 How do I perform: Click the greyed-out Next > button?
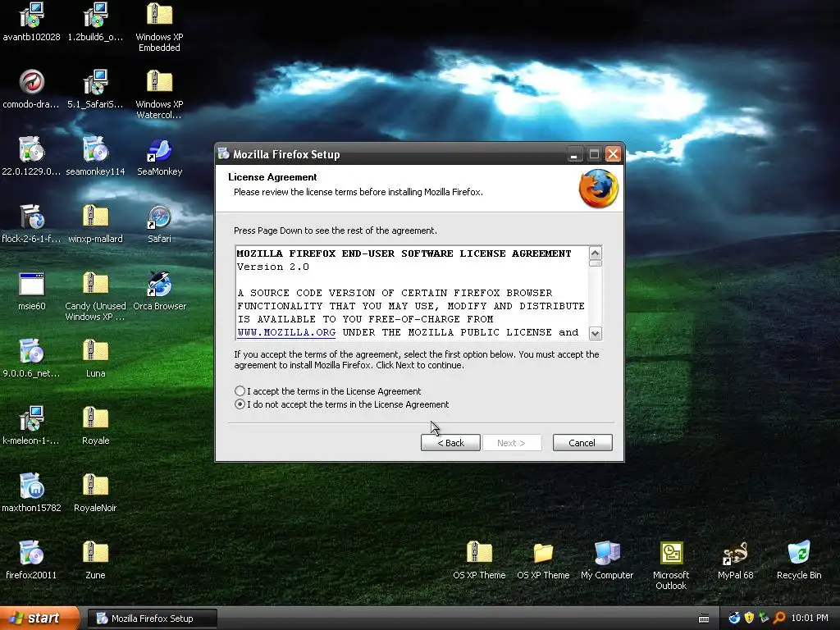512,442
